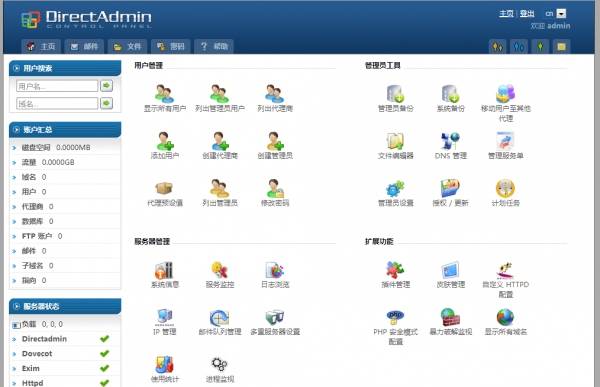Image resolution: width=600 pixels, height=387 pixels.
Task: Open 进程监视 gears icon
Action: click(x=220, y=364)
